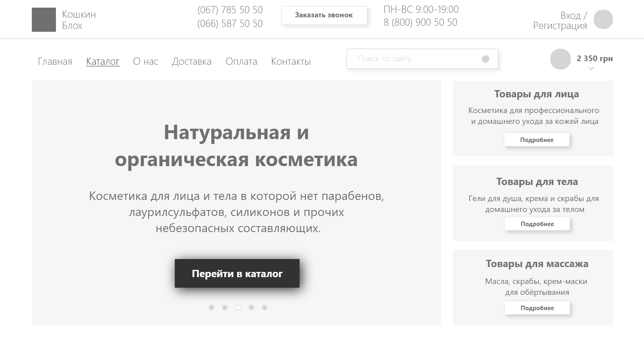Click the Заказать звонок button
The height and width of the screenshot is (362, 644).
click(x=324, y=15)
